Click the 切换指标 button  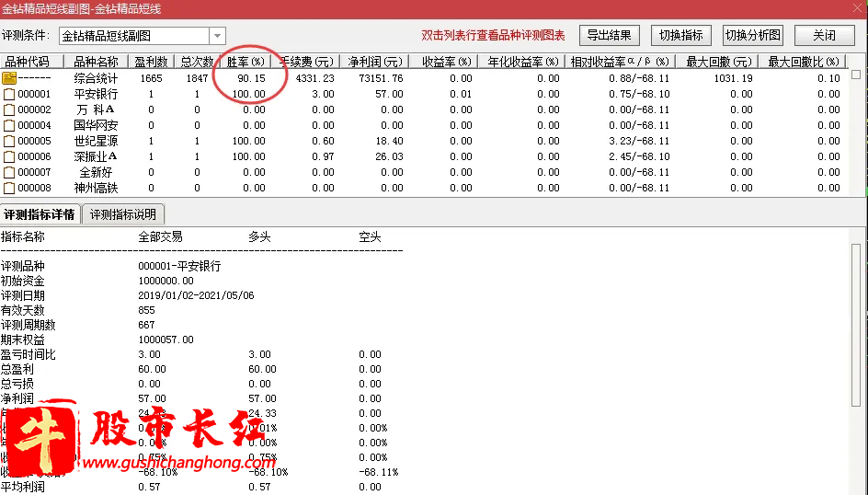pyautogui.click(x=681, y=36)
